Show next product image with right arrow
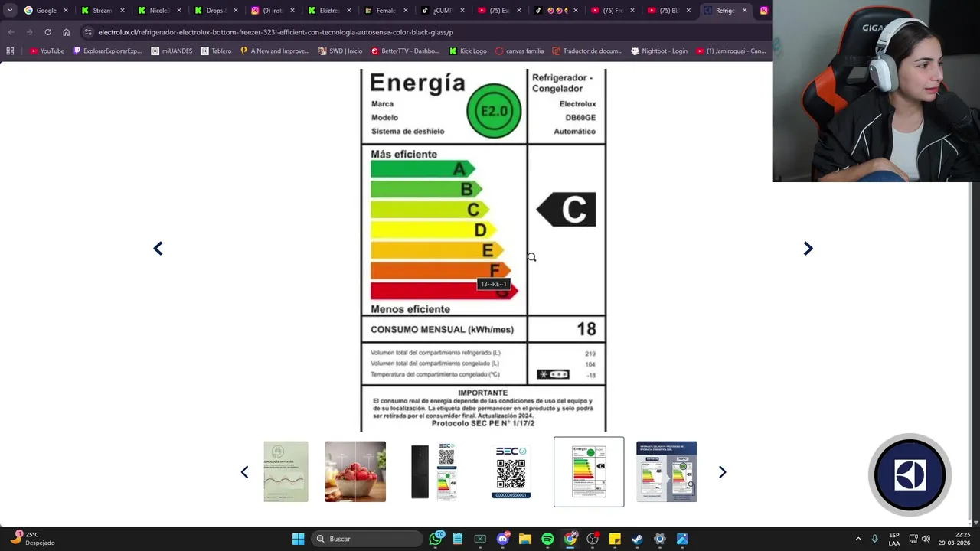The width and height of the screenshot is (980, 551). [808, 249]
